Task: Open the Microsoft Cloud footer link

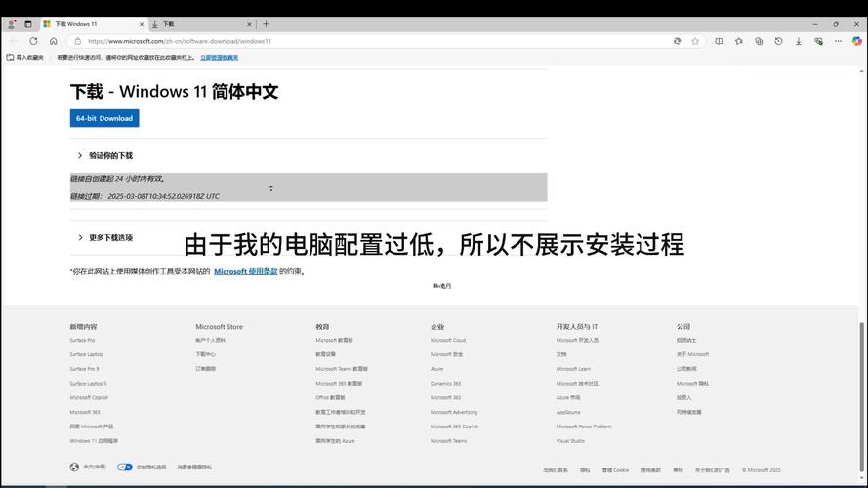Action: tap(448, 340)
